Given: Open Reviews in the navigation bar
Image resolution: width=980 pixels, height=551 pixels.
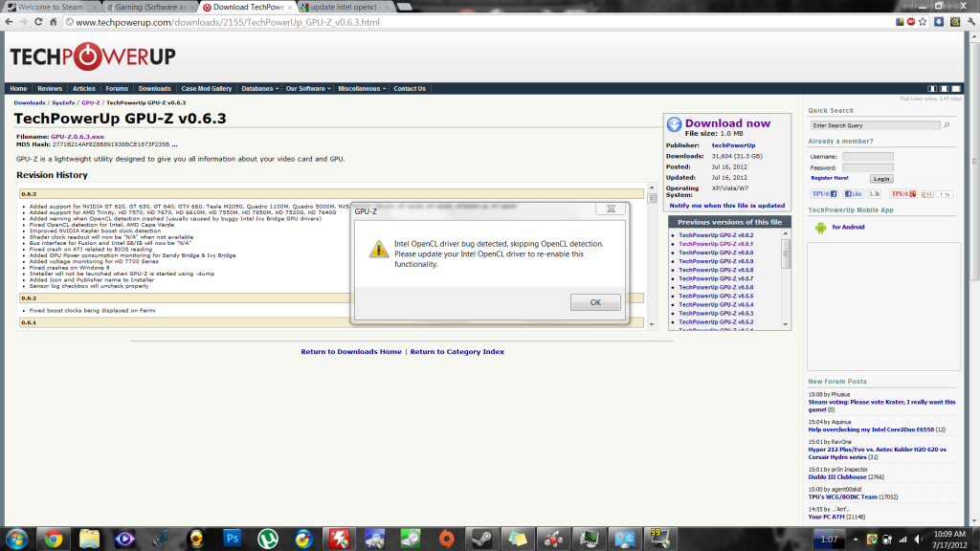Looking at the screenshot, I should (50, 89).
